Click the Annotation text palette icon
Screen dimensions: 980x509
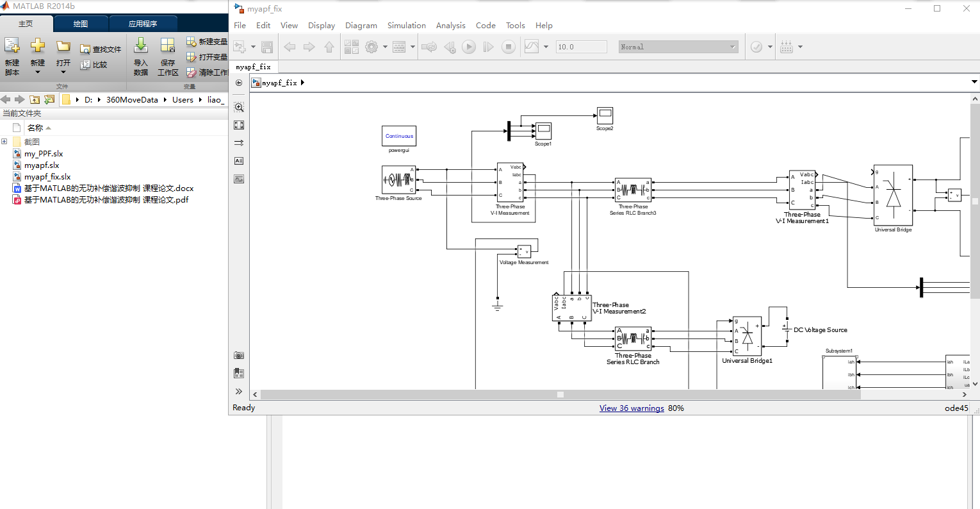239,161
